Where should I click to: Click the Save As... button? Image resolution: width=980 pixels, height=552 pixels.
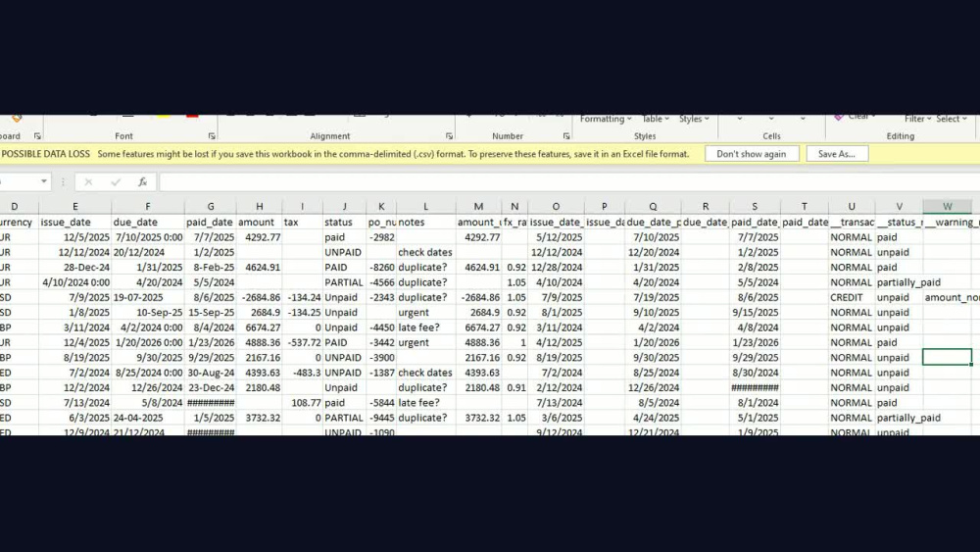[x=837, y=154]
